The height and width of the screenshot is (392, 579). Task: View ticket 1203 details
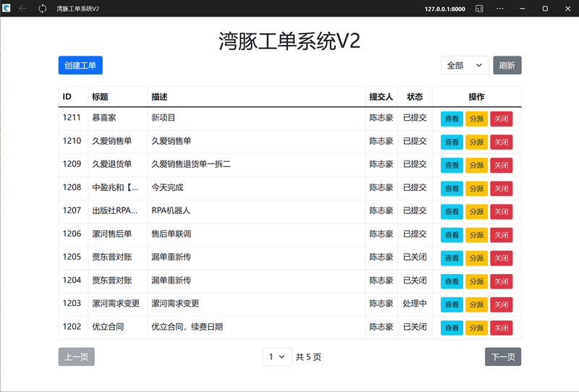pyautogui.click(x=452, y=304)
